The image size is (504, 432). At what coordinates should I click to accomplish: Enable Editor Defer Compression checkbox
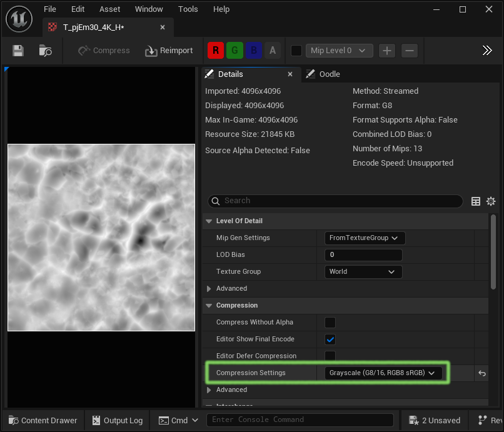pyautogui.click(x=330, y=356)
